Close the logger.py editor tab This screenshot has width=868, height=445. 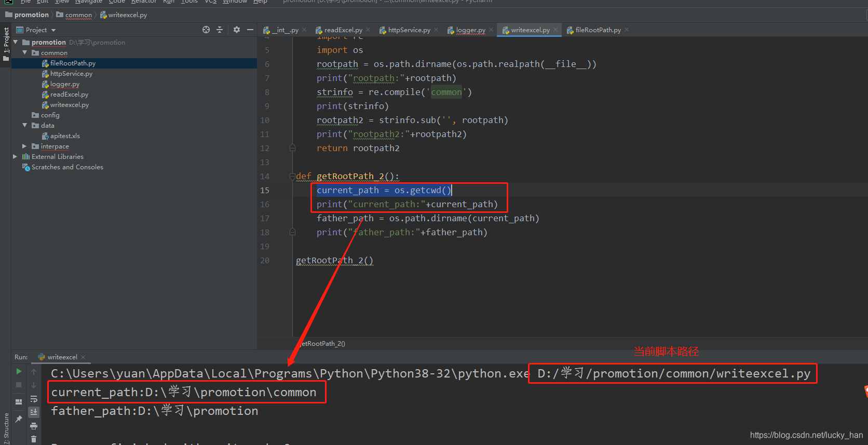(x=491, y=30)
